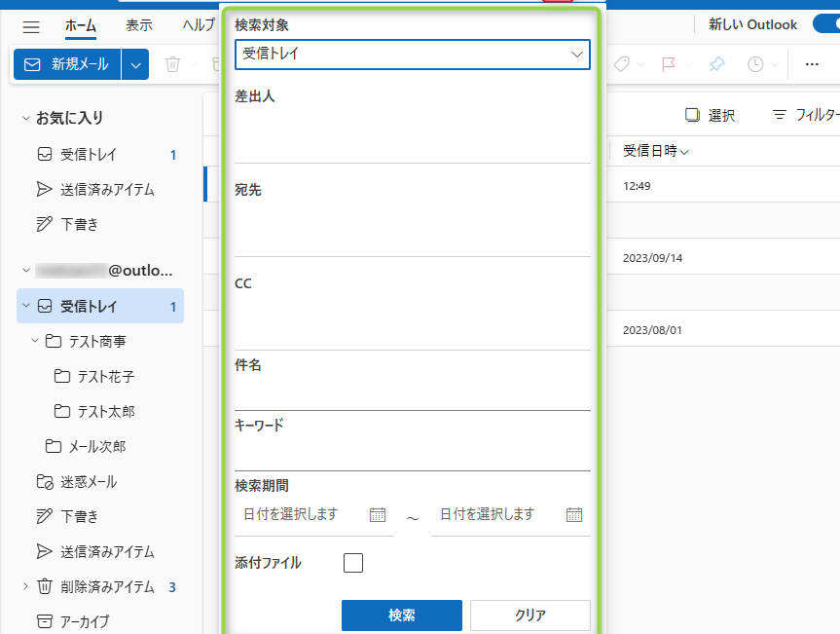Open the アーカイブ folder

tap(100, 621)
